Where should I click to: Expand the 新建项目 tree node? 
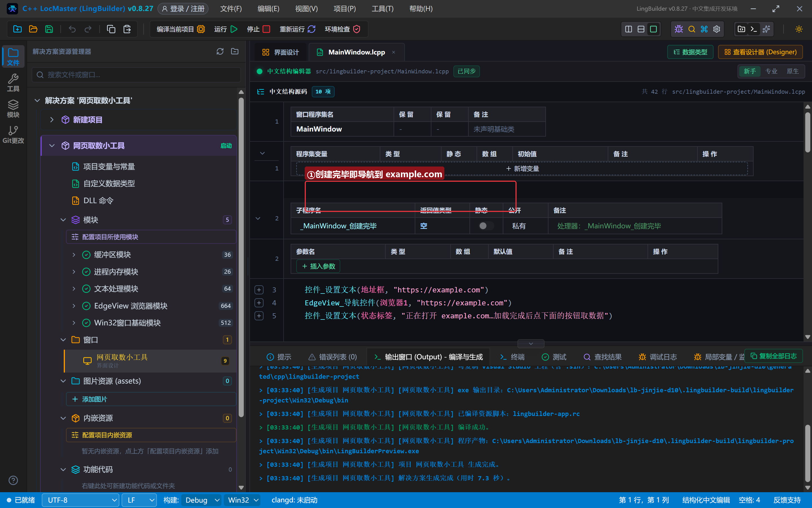(52, 120)
